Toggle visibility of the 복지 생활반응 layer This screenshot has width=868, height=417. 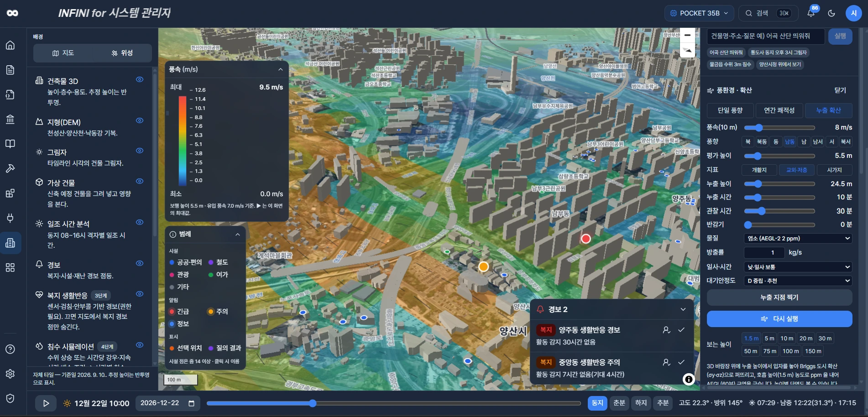tap(140, 294)
